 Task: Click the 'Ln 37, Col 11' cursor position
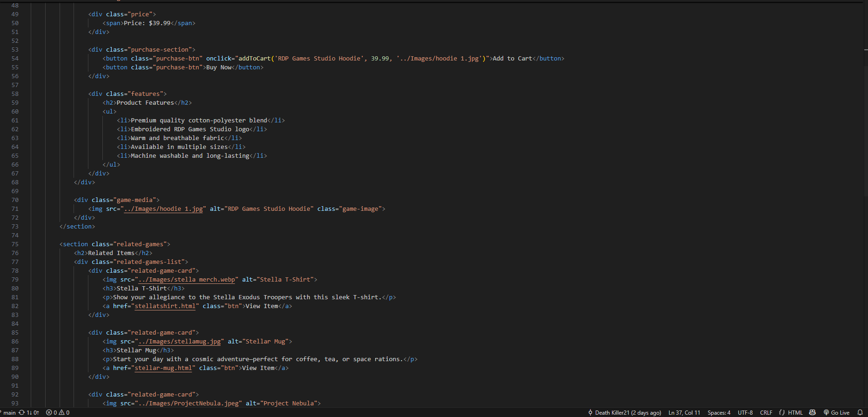coord(684,413)
